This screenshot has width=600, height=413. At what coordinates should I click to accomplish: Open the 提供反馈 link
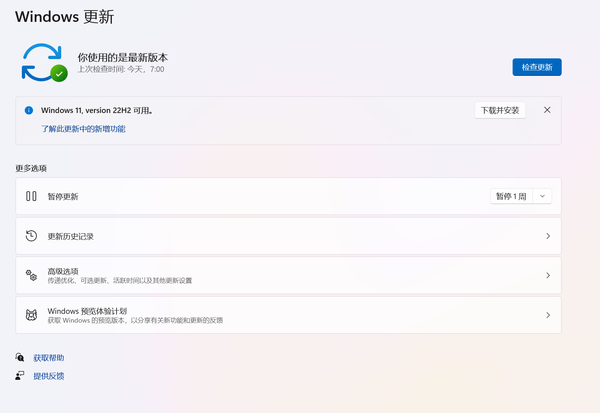pos(49,376)
